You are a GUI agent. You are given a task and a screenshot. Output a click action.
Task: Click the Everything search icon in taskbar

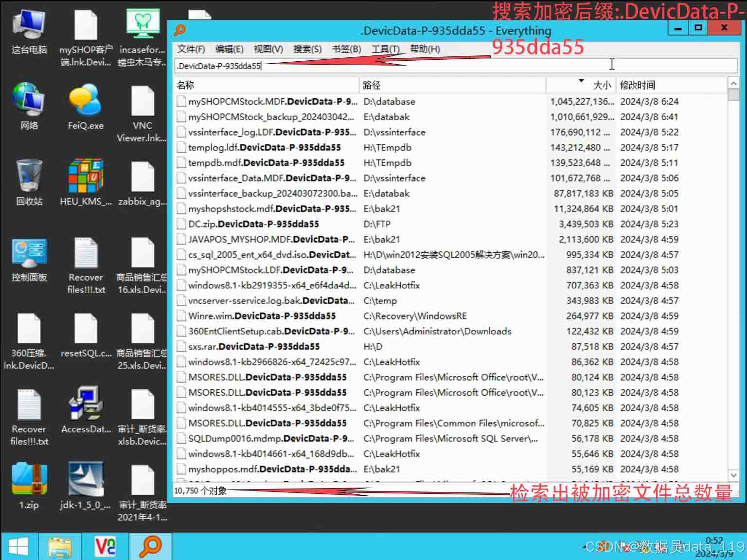click(150, 546)
